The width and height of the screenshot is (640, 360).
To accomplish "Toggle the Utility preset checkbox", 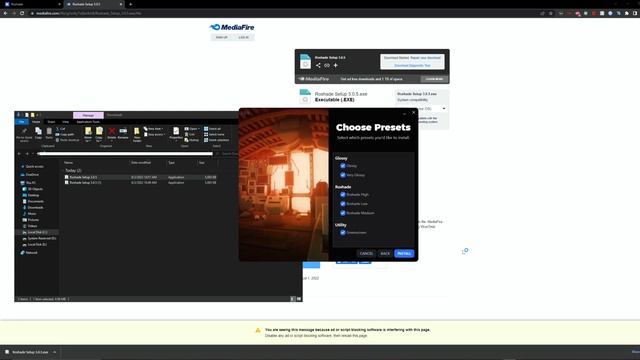I will pos(343,232).
